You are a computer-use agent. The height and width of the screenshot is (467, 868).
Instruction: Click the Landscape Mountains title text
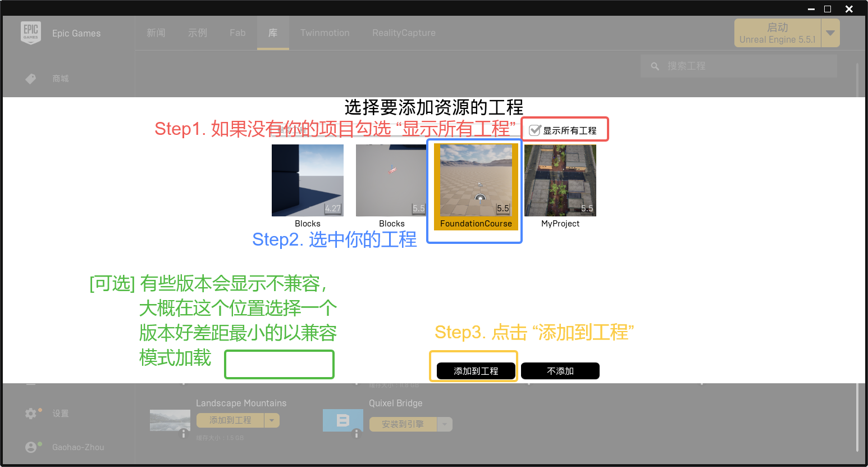[x=241, y=403]
